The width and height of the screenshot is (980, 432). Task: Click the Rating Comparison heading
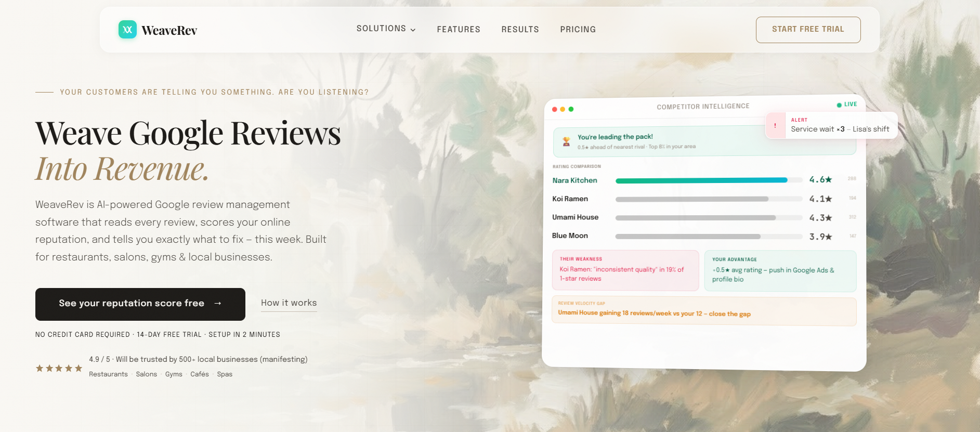tap(577, 166)
